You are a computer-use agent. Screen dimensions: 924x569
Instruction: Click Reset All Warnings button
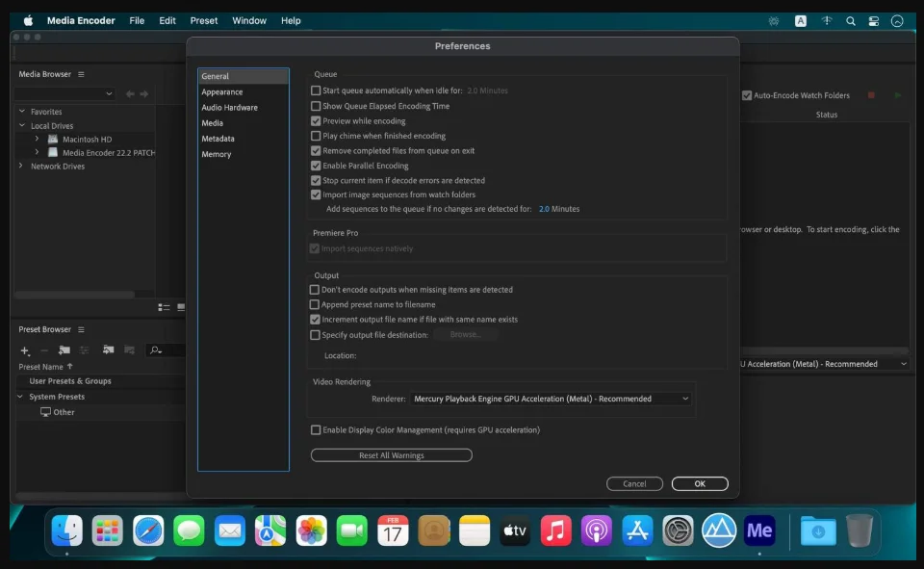[392, 455]
